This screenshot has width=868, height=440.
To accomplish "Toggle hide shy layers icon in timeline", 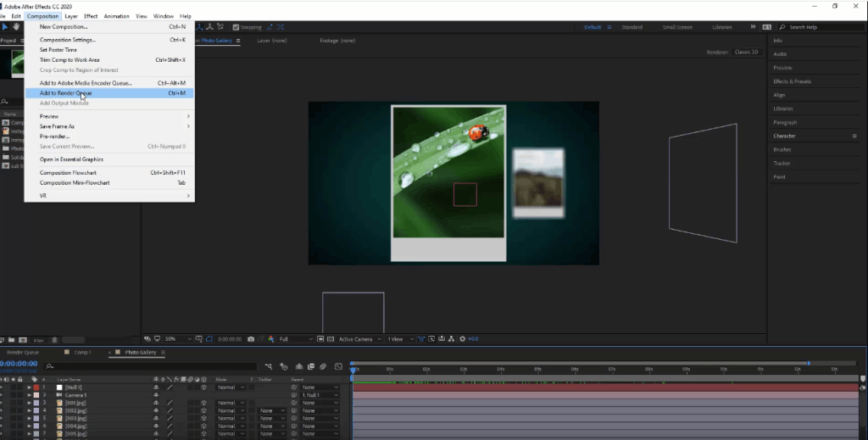I will pos(299,366).
